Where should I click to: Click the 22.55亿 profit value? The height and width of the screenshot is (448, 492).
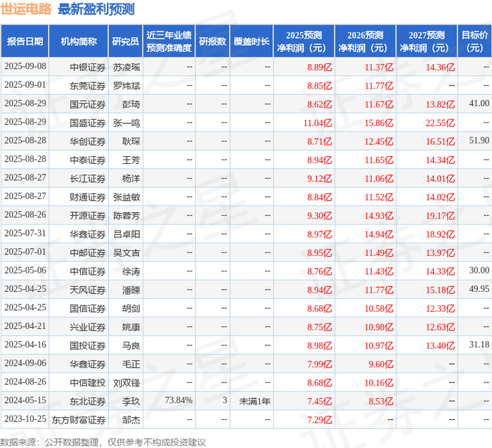(440, 123)
